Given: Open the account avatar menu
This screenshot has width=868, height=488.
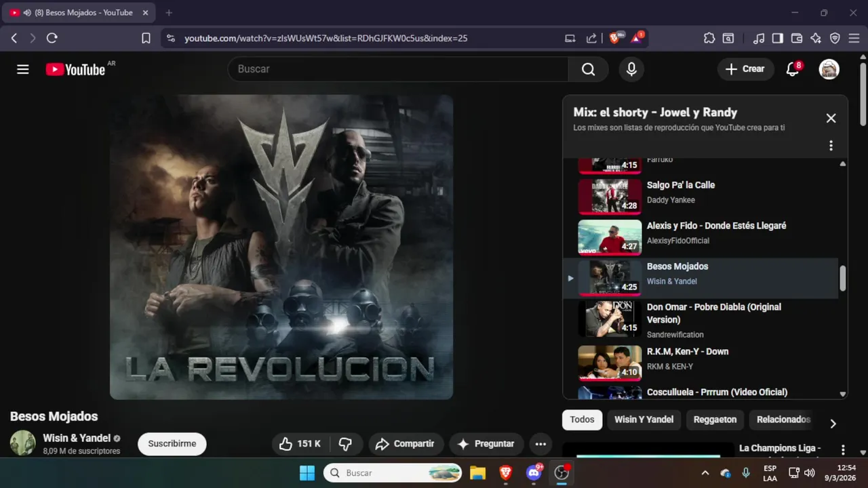Looking at the screenshot, I should [829, 69].
